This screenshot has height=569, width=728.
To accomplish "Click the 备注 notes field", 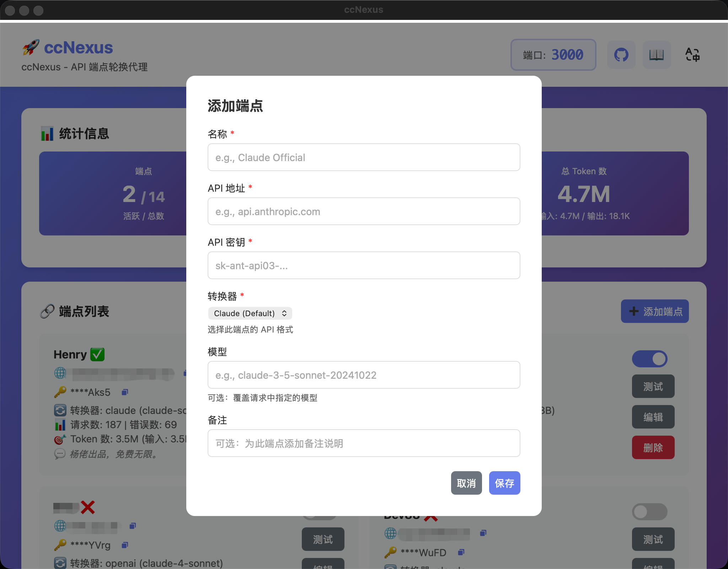I will click(x=363, y=443).
